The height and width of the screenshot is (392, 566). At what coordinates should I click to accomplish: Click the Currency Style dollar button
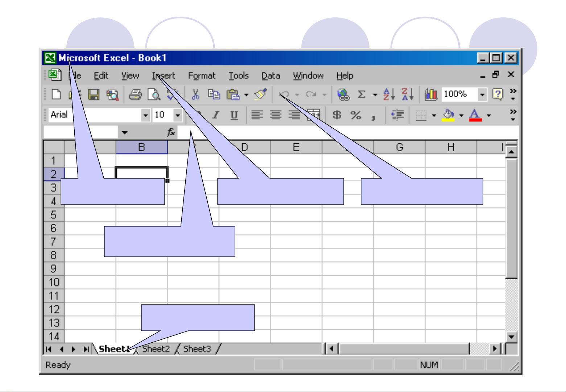click(x=337, y=115)
